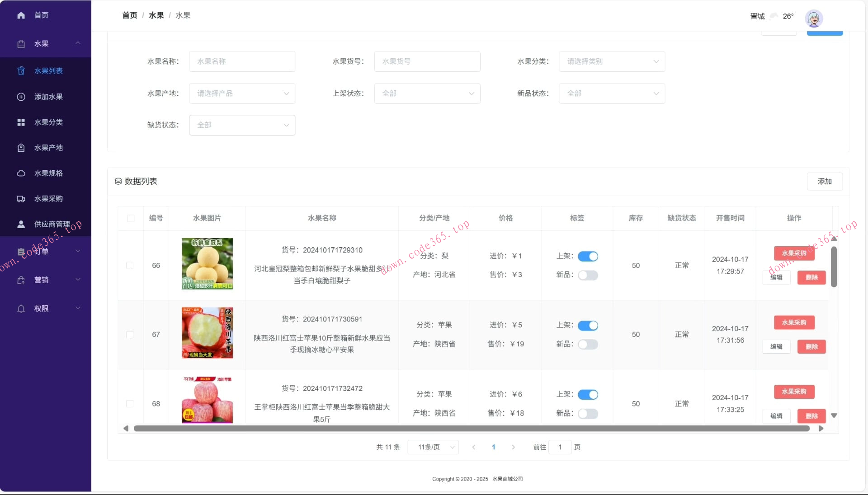
Task: Select 水果规格 in the sidebar
Action: tap(47, 173)
